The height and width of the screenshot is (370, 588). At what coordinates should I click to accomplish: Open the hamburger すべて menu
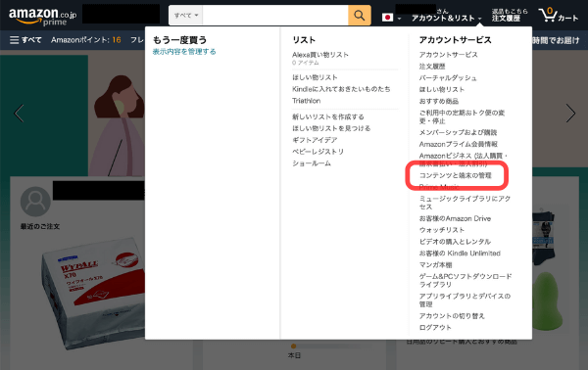coord(25,40)
